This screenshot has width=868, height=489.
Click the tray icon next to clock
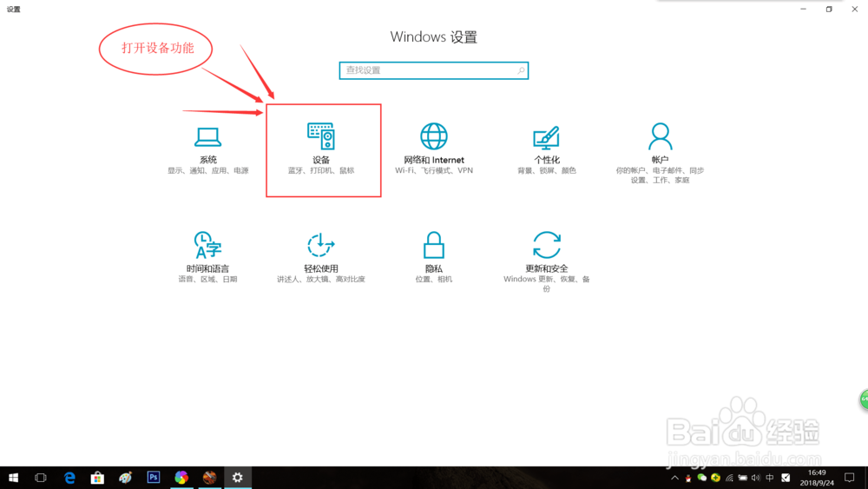coord(786,478)
